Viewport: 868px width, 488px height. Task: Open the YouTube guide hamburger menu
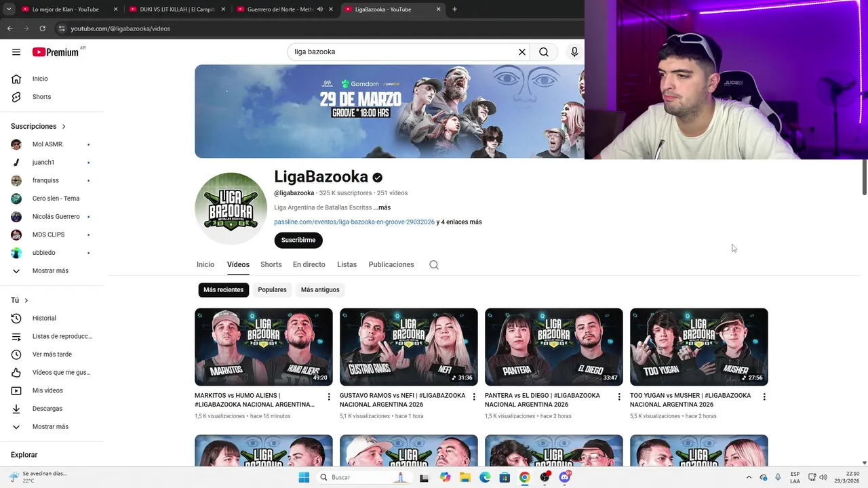pyautogui.click(x=16, y=52)
